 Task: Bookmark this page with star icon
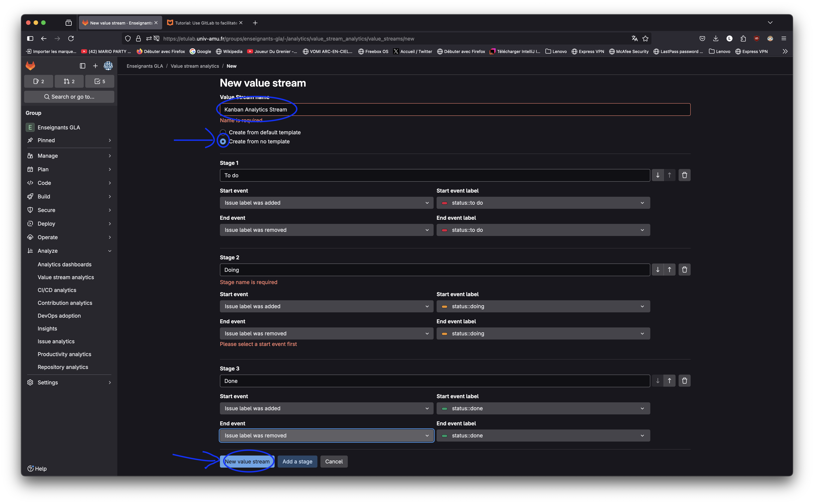tap(645, 39)
